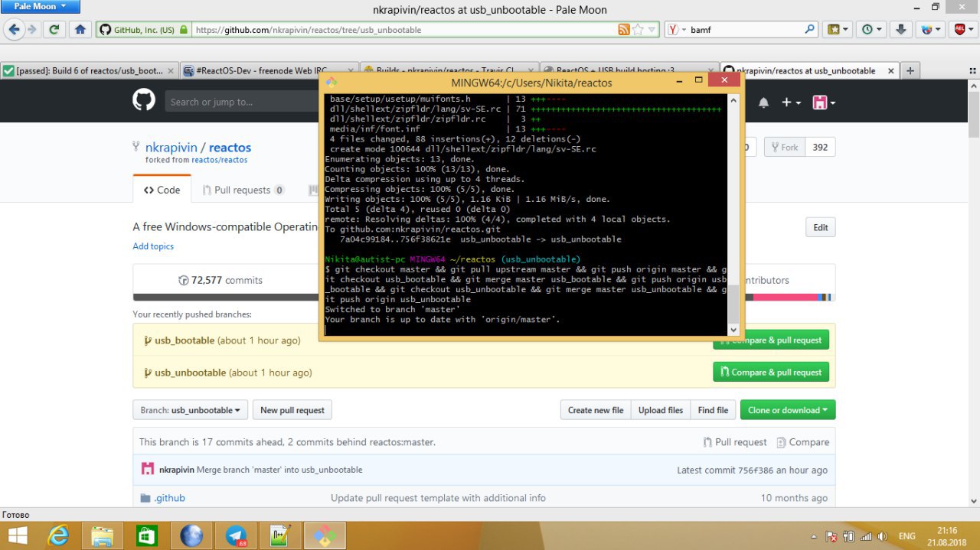Click the Fork button

point(784,148)
